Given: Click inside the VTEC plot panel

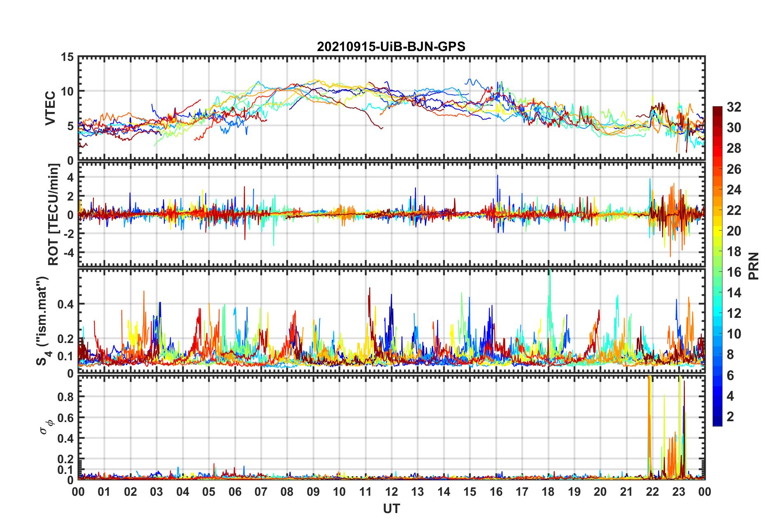Looking at the screenshot, I should pyautogui.click(x=391, y=108).
